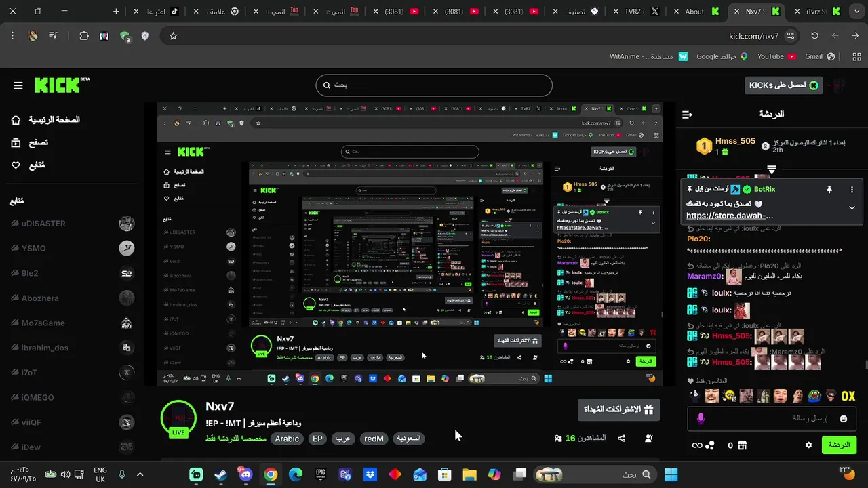868x488 pixels.
Task: Collapse the chat panel with arrow icon
Action: 687,115
